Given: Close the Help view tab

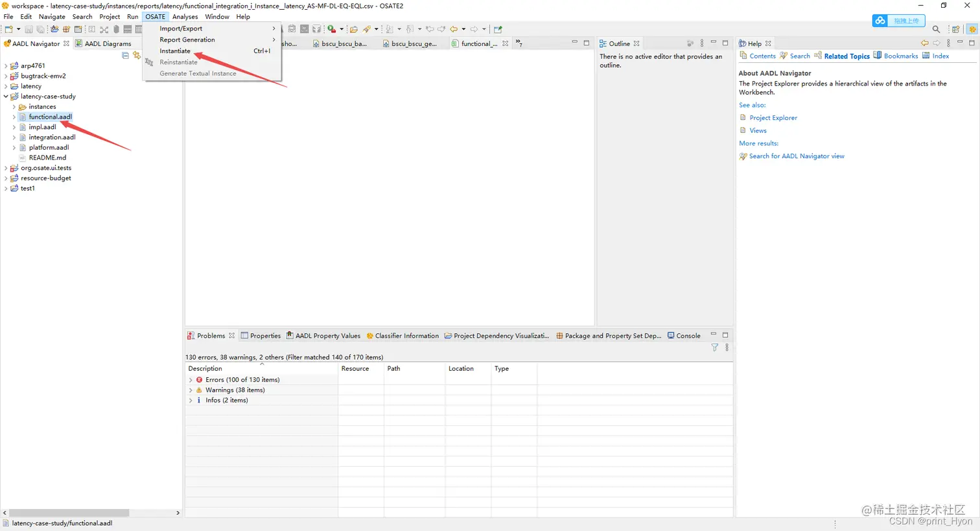Looking at the screenshot, I should click(x=768, y=43).
